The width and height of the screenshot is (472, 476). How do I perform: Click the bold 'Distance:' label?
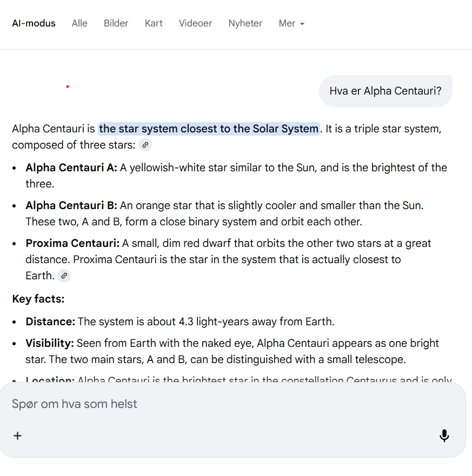tap(50, 321)
